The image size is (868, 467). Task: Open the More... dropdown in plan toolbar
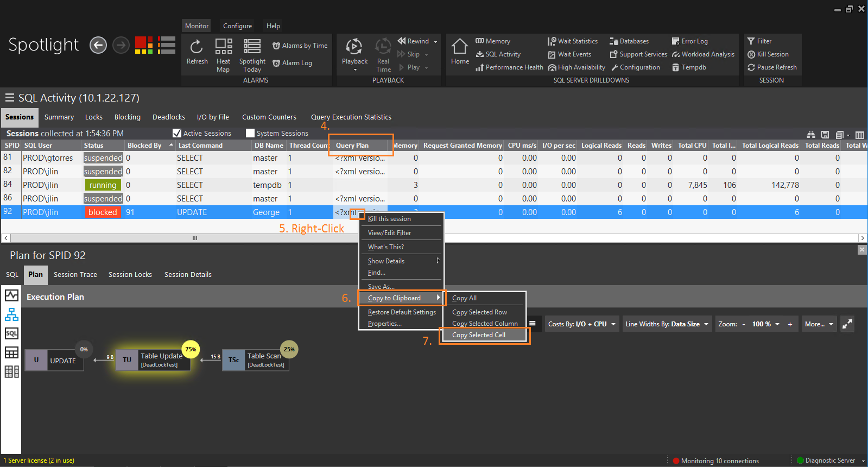tap(819, 324)
